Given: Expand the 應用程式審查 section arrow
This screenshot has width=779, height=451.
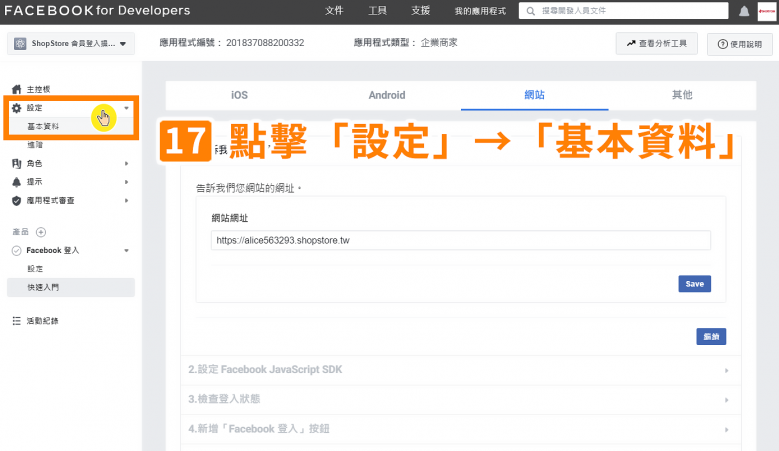Looking at the screenshot, I should 127,201.
